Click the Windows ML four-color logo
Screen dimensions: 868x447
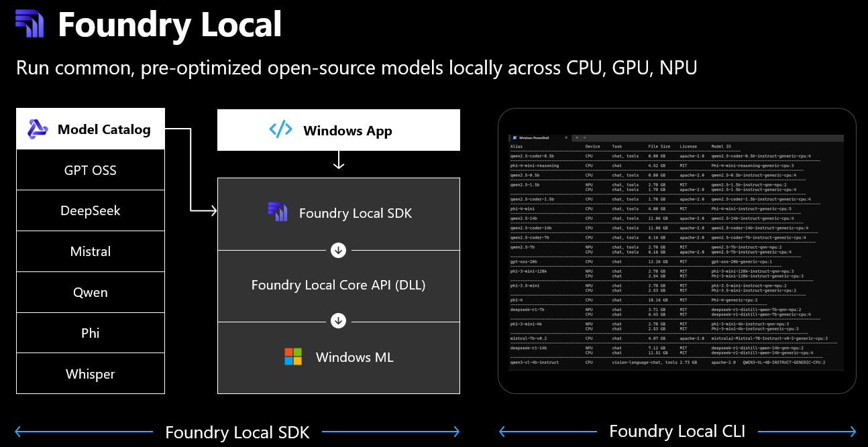(x=293, y=357)
